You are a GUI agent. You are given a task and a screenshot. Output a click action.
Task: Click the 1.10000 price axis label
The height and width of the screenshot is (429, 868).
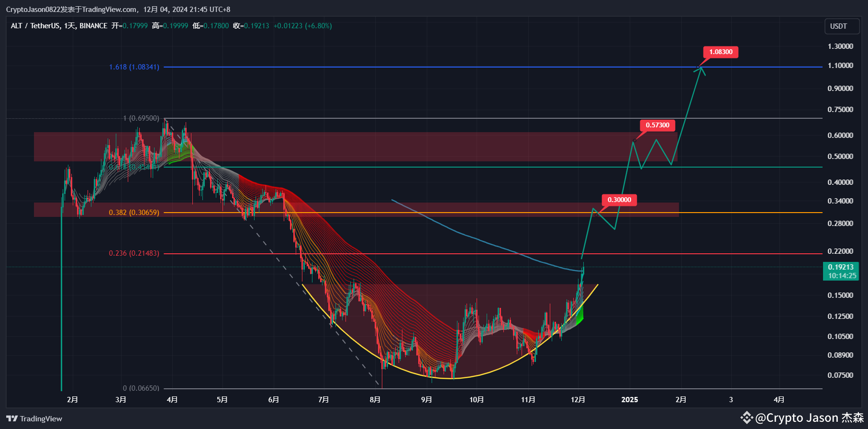[x=840, y=66]
